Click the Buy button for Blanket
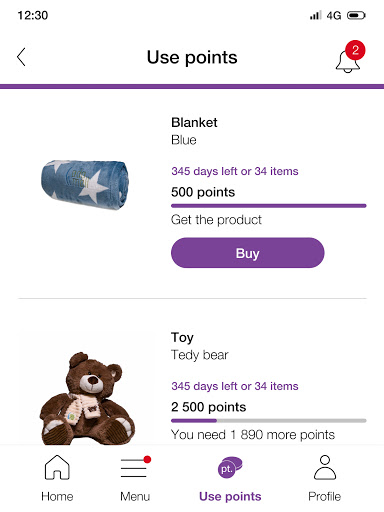 click(x=248, y=253)
